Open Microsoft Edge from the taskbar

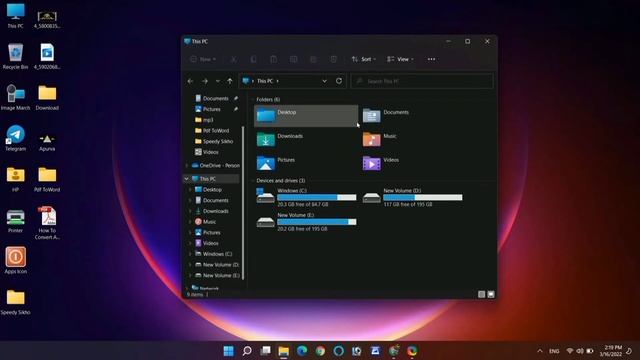[x=302, y=351]
